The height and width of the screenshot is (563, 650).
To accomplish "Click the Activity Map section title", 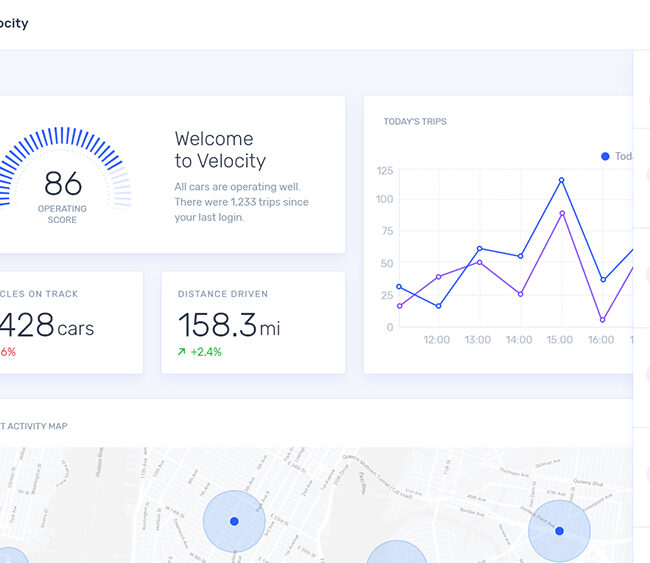I will coord(34,427).
